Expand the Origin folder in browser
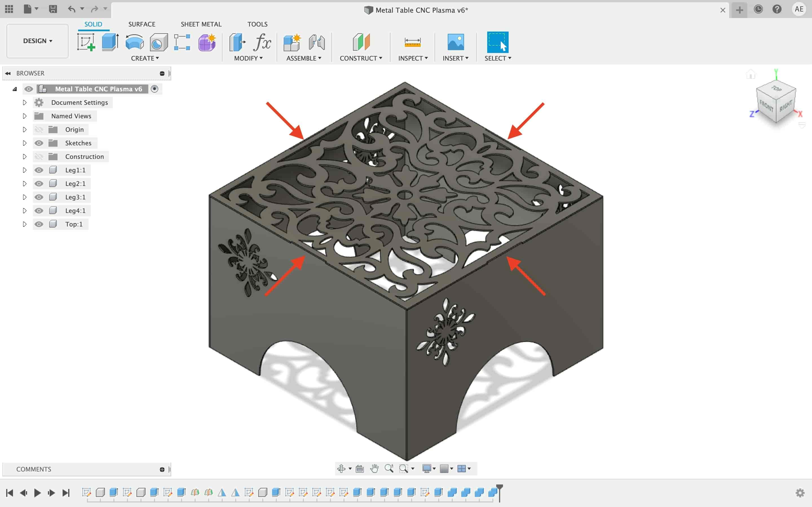 click(x=24, y=129)
